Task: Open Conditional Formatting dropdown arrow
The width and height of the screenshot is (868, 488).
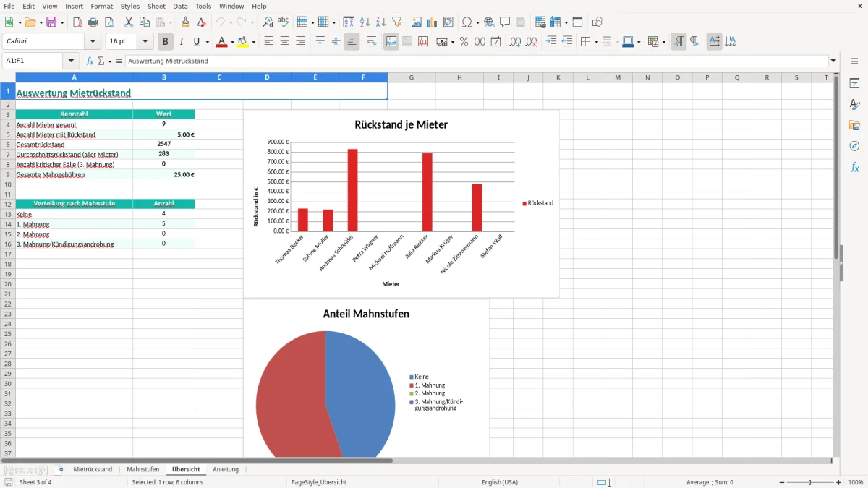Action: [663, 42]
